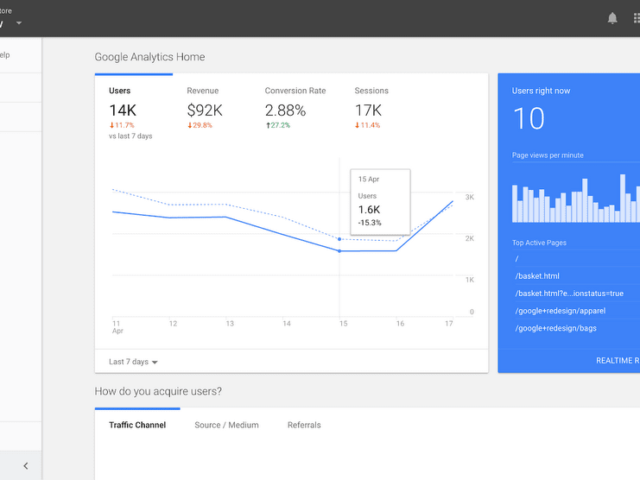Collapse the sidebar with the chevron arrow
This screenshot has width=640, height=480.
point(26,466)
